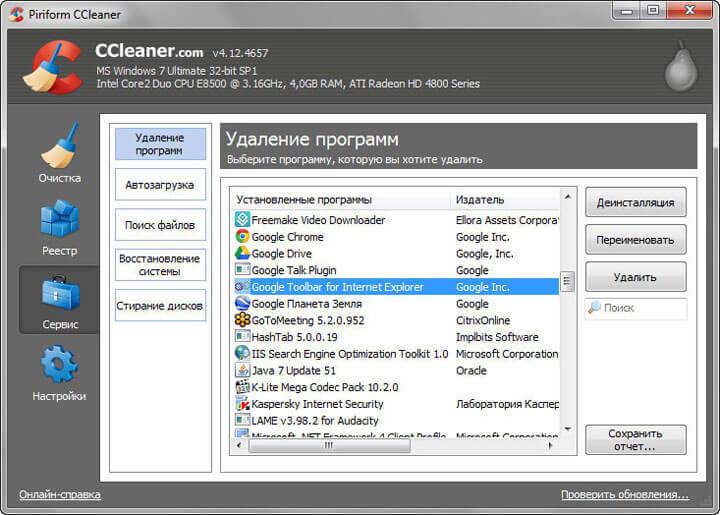The image size is (720, 515).
Task: Click the K-Lite Mega Codec Pack icon
Action: tap(242, 387)
